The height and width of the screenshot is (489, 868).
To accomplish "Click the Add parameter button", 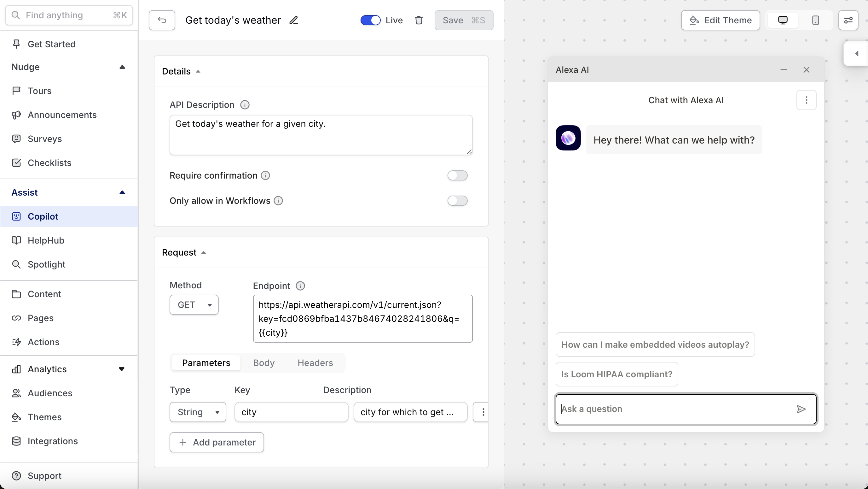I will (x=217, y=442).
